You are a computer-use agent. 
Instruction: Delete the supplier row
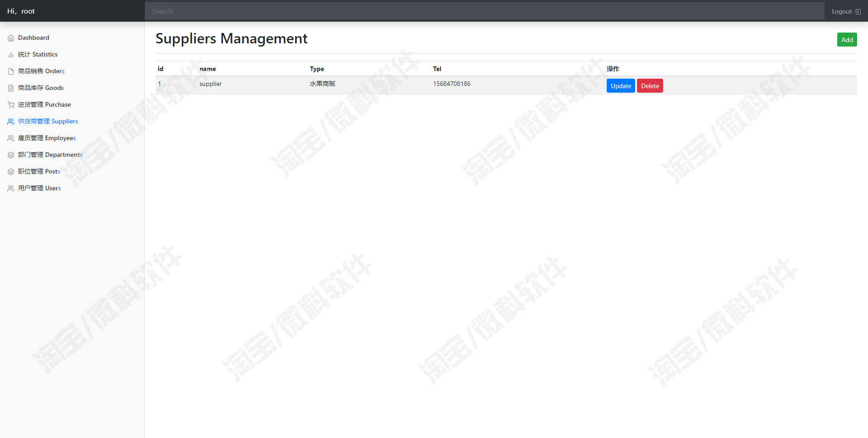coord(650,86)
